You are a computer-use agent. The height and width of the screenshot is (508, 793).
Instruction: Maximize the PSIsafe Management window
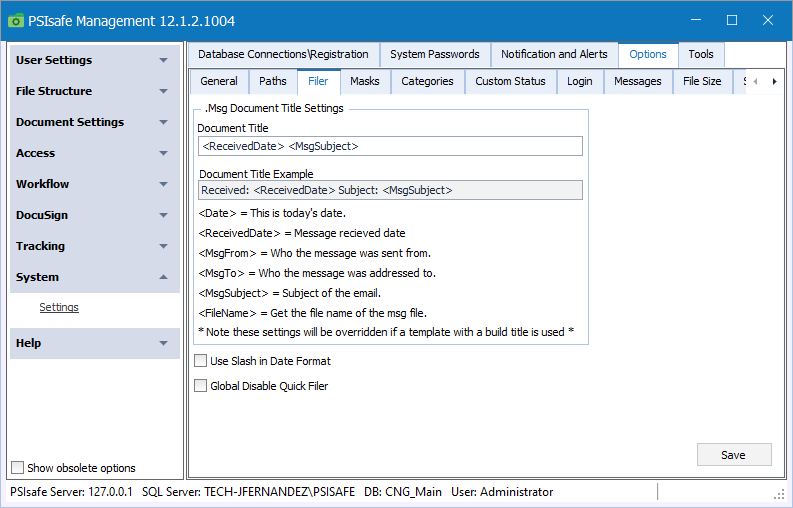732,20
